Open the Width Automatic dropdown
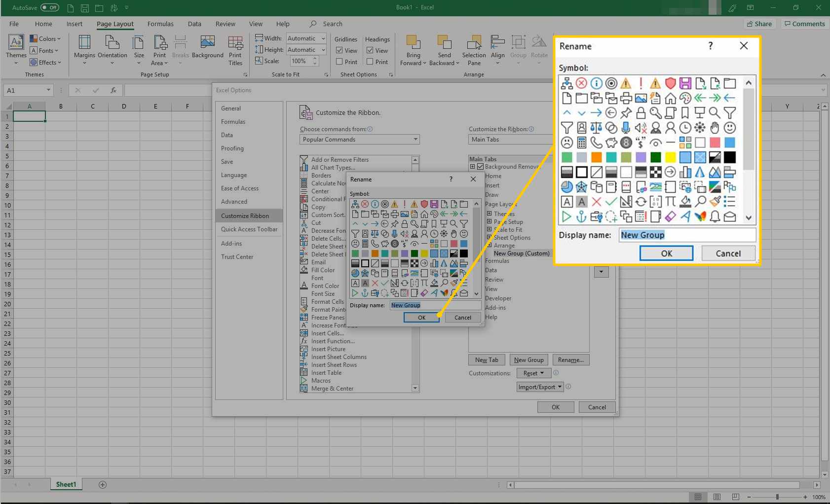Viewport: 830px width, 504px height. click(323, 38)
